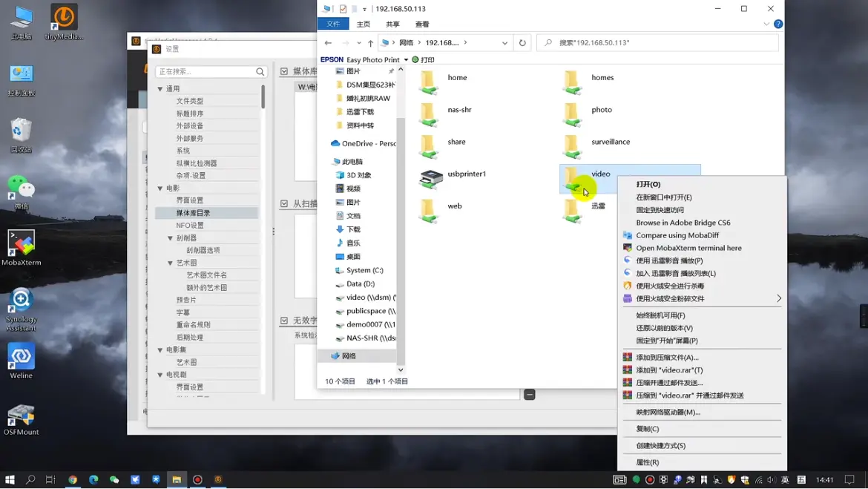Collapse the 刮削器 tree node

[171, 238]
